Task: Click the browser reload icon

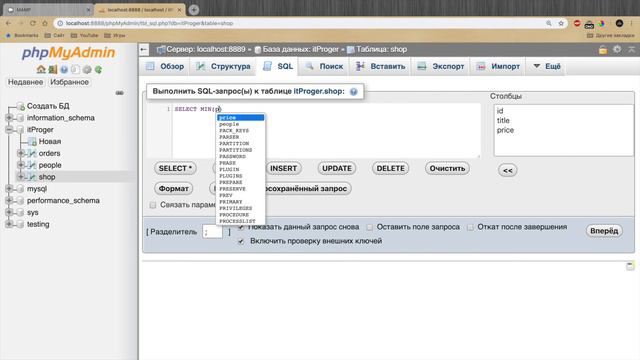Action: point(33,23)
